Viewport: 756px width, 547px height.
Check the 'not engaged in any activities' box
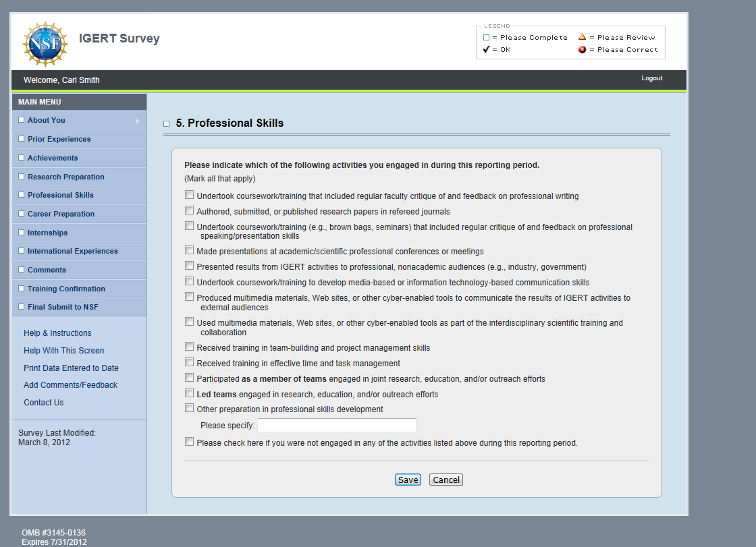tap(190, 442)
